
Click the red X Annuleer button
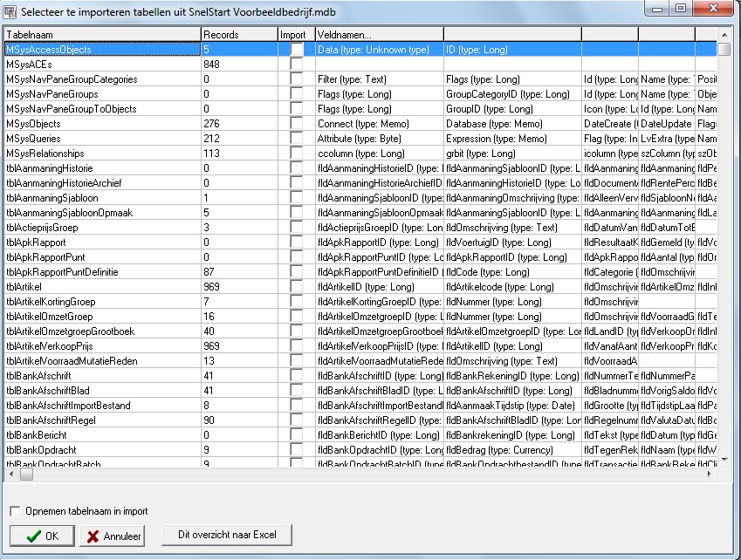coord(111,536)
